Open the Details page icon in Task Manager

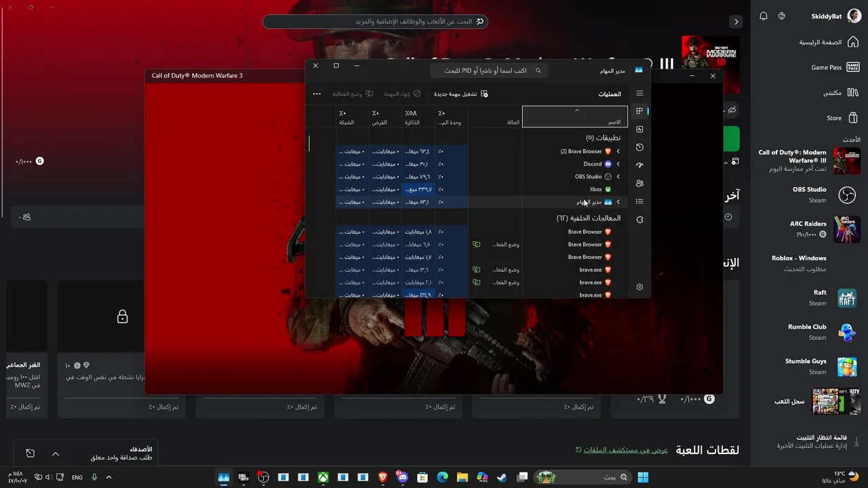[639, 201]
